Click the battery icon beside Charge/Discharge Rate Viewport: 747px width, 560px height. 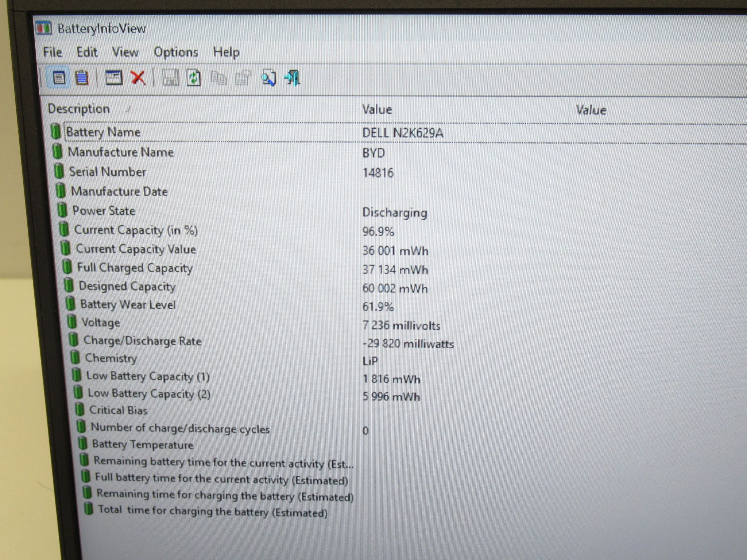pos(73,339)
